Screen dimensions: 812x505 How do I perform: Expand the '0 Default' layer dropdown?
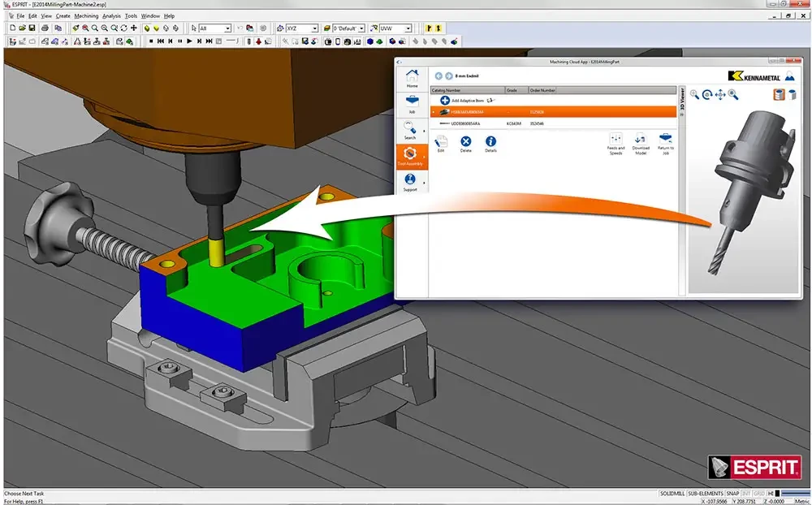tap(361, 28)
